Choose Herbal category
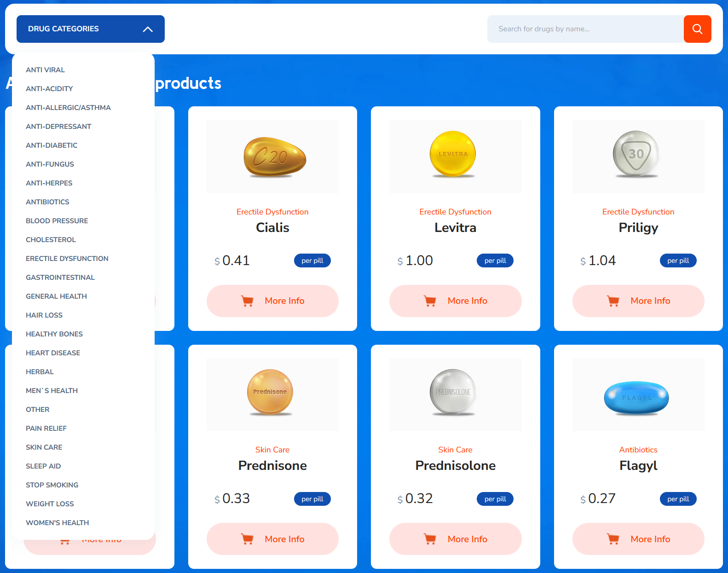The width and height of the screenshot is (728, 573). (40, 372)
